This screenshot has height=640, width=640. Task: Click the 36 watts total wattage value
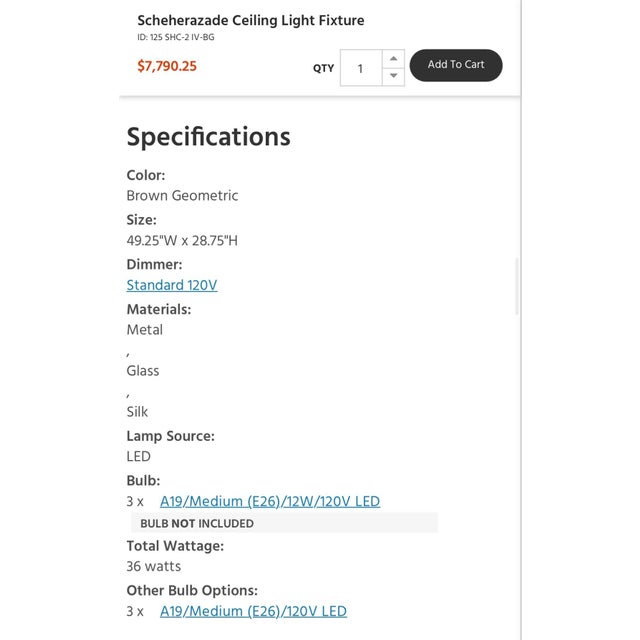pyautogui.click(x=154, y=566)
